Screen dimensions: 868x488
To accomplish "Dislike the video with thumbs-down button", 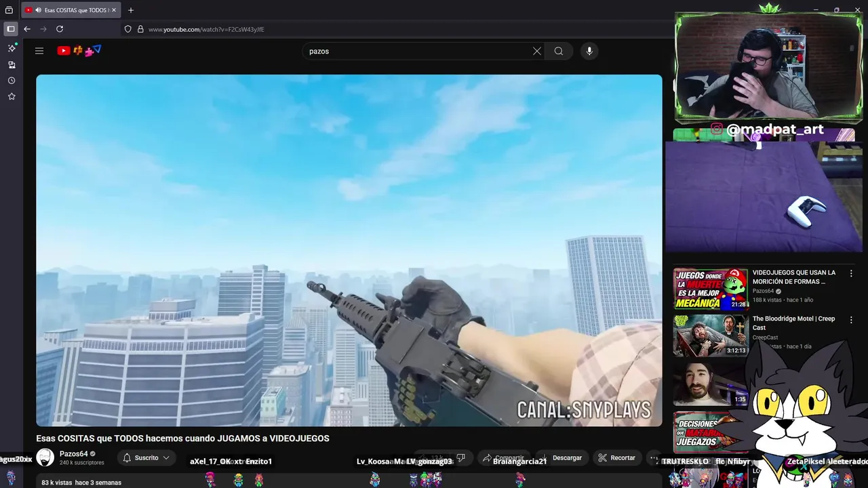I will click(x=460, y=458).
